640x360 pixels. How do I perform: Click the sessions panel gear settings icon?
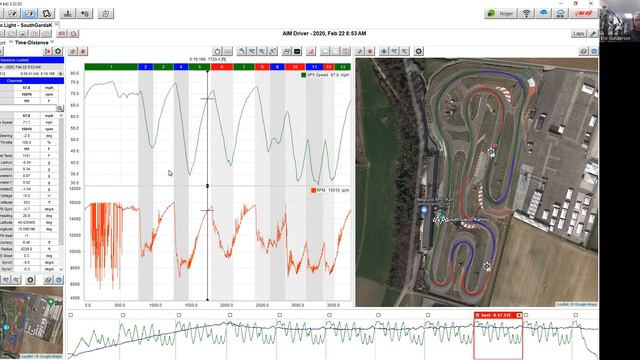[x=58, y=51]
